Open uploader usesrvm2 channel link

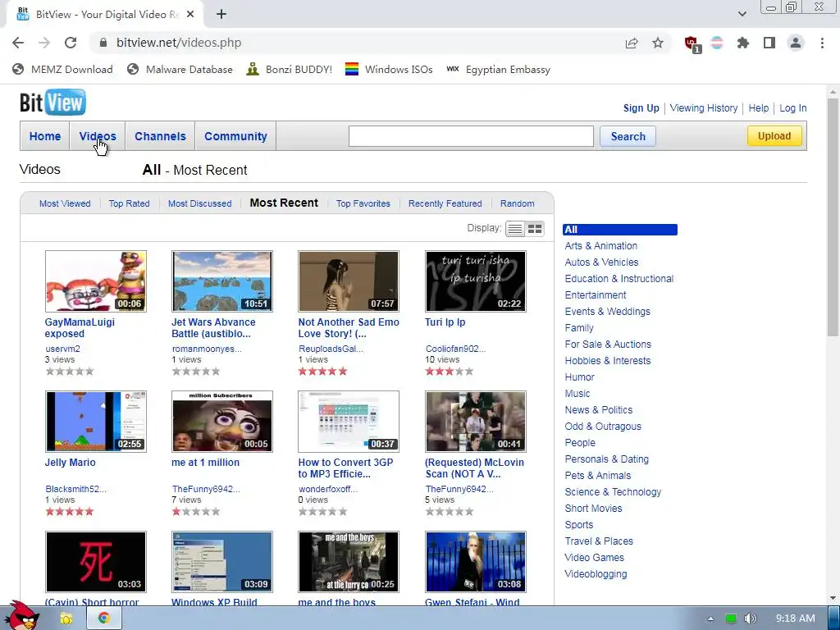click(x=62, y=349)
